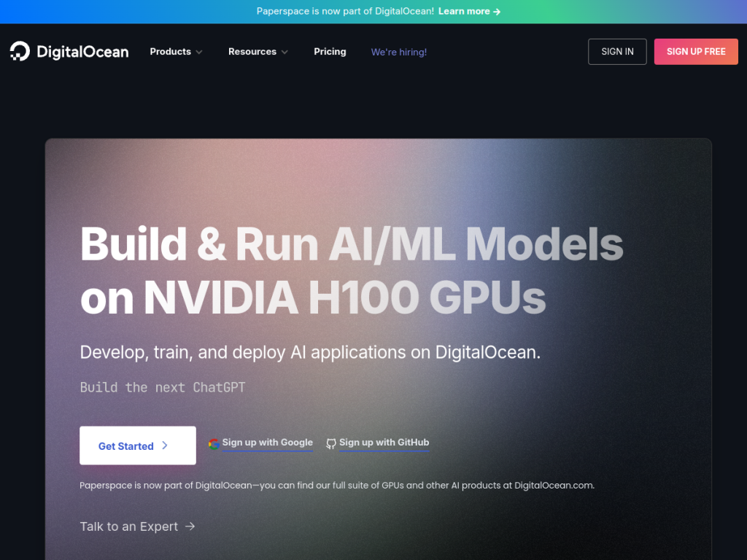This screenshot has height=560, width=747.
Task: Click the Talk to an Expert arrow
Action: (190, 526)
